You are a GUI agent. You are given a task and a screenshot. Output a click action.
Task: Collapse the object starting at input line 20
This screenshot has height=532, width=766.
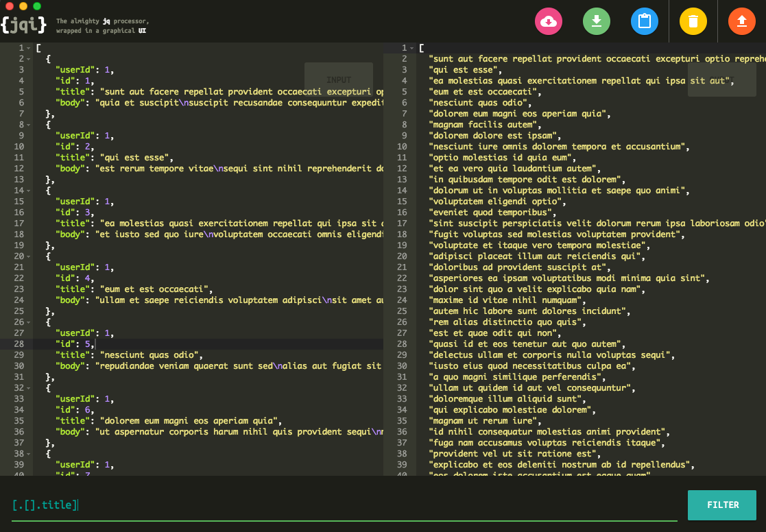pyautogui.click(x=28, y=256)
